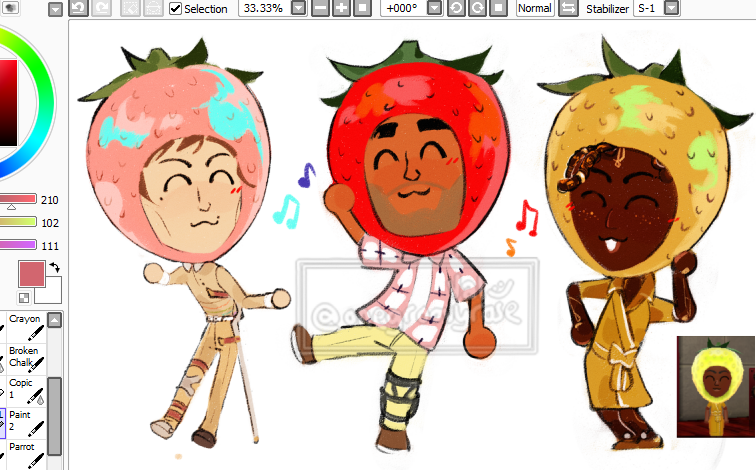The image size is (756, 470).
Task: Select the Crayon brush tool
Action: click(x=26, y=326)
